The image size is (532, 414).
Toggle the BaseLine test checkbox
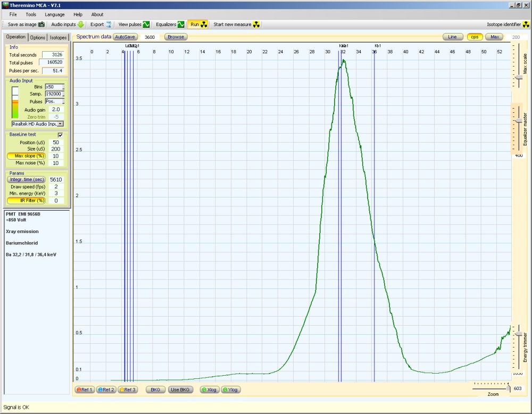[61, 135]
